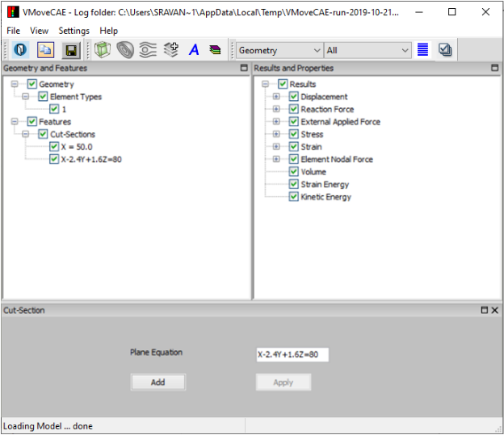Uncheck the Stress checkbox

click(x=293, y=134)
